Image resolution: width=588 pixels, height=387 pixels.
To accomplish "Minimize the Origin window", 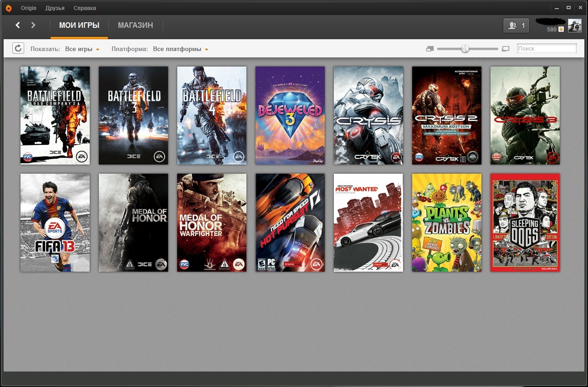I will (x=556, y=8).
